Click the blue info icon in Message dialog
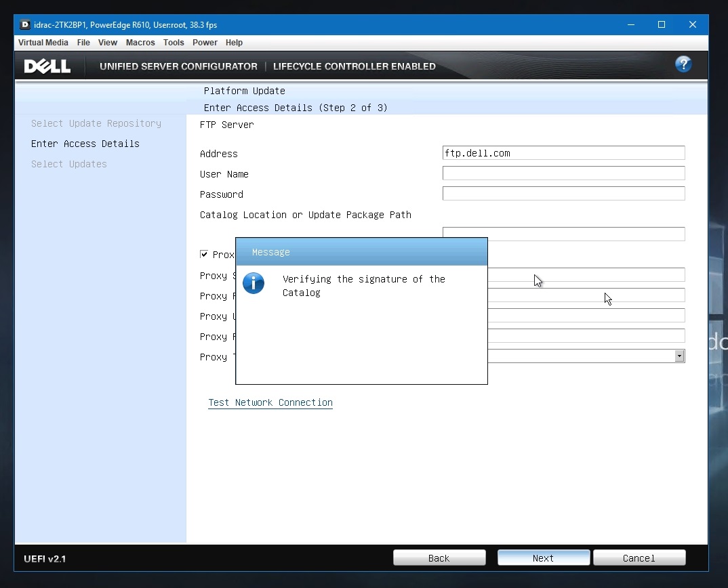728x588 pixels. (x=254, y=283)
